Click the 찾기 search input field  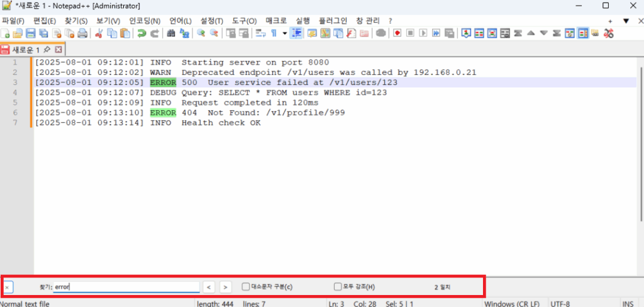(126, 287)
